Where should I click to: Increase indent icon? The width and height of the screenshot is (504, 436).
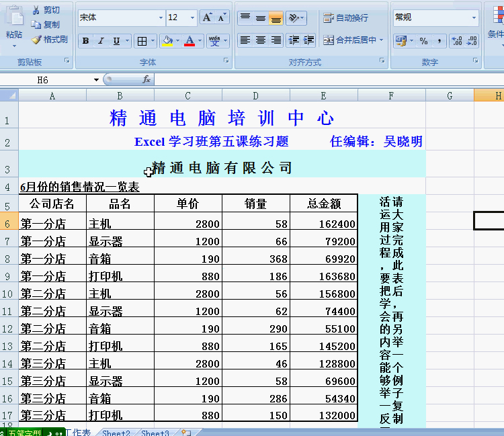[x=309, y=40]
